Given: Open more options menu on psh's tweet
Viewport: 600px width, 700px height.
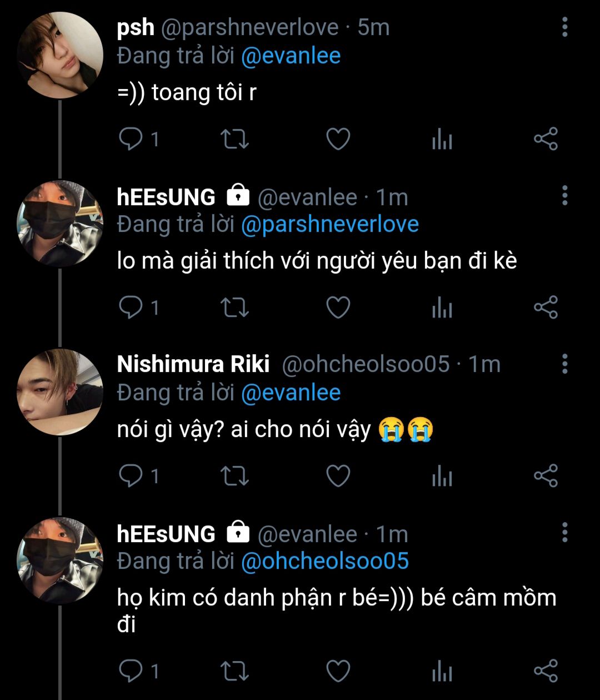Looking at the screenshot, I should 564,27.
